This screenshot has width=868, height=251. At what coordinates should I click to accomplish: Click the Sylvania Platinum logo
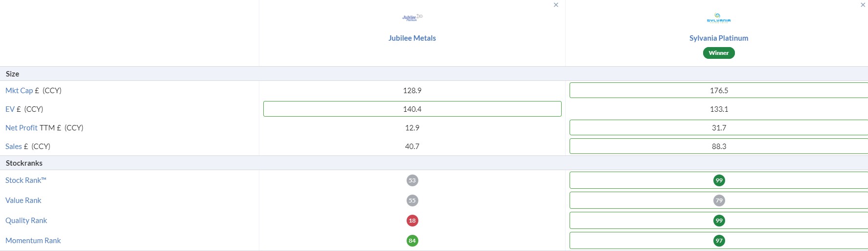point(719,18)
